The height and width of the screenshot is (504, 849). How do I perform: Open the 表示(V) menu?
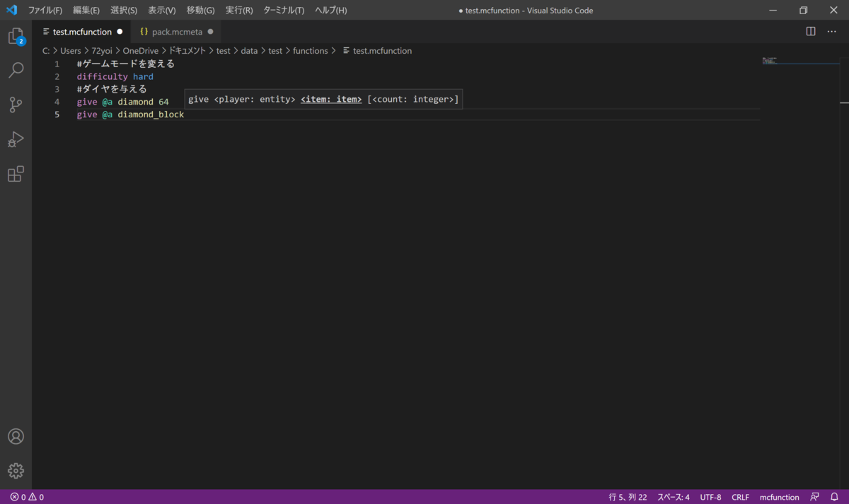pos(162,11)
